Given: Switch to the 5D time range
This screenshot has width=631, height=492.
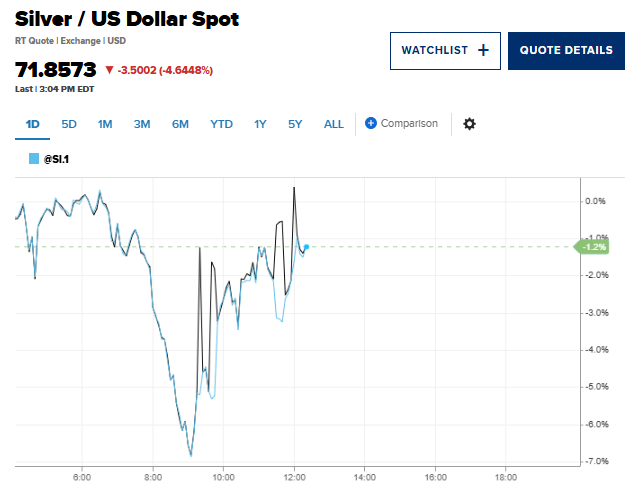Looking at the screenshot, I should coord(69,124).
